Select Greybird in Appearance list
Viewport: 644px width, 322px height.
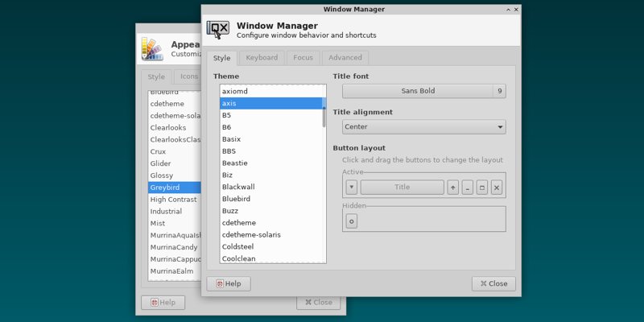click(175, 188)
